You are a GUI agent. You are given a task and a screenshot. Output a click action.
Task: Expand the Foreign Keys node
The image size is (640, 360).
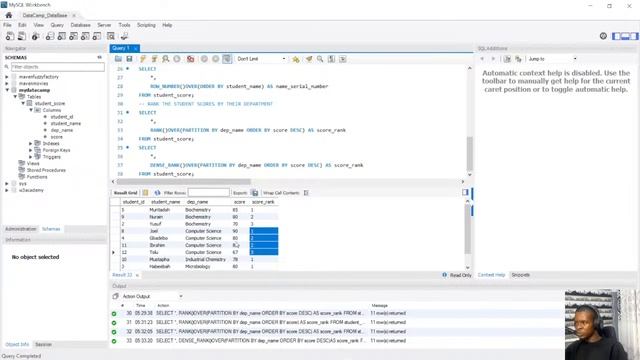31,150
